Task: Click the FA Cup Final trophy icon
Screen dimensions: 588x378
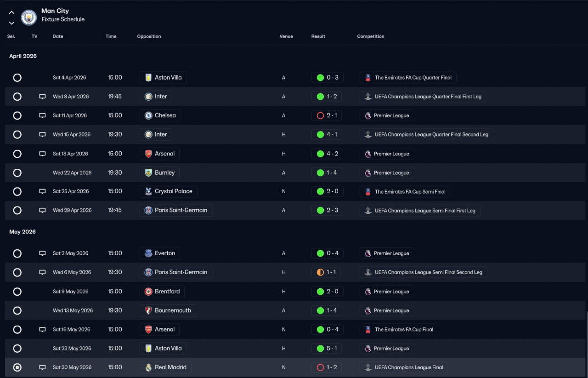Action: click(368, 330)
